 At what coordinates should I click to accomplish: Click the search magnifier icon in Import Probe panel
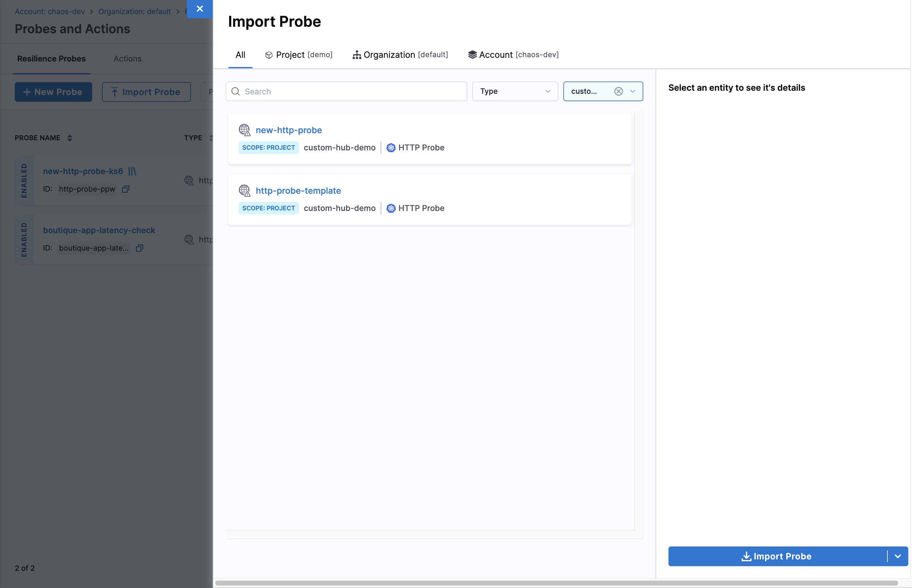[236, 91]
